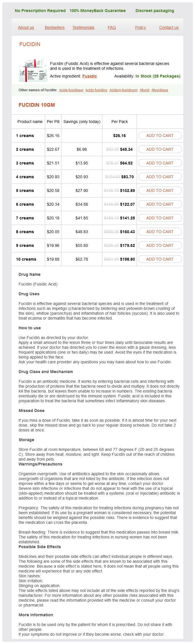Add 2 creams pack to cart
Screen dimensions: 195x644
click(x=160, y=149)
